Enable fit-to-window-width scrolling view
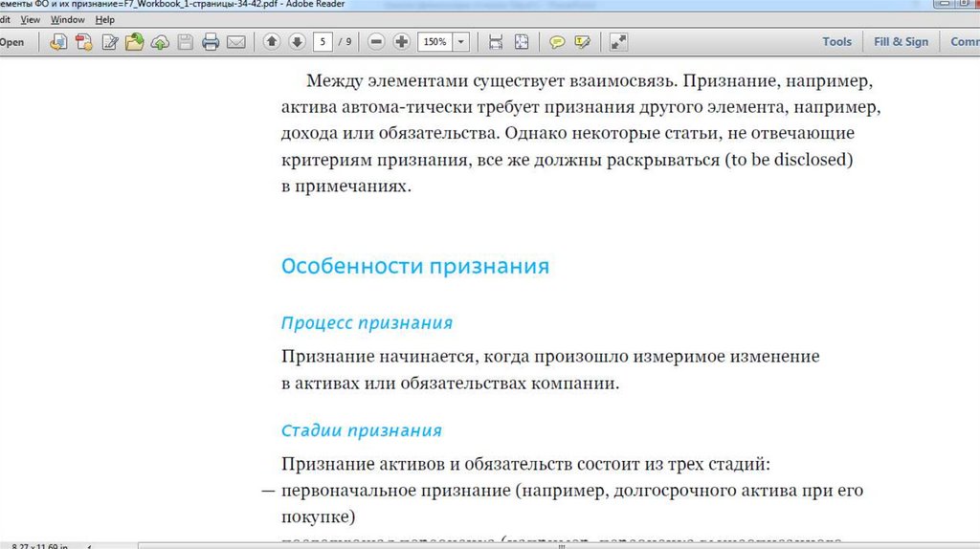Image resolution: width=980 pixels, height=549 pixels. pyautogui.click(x=496, y=42)
